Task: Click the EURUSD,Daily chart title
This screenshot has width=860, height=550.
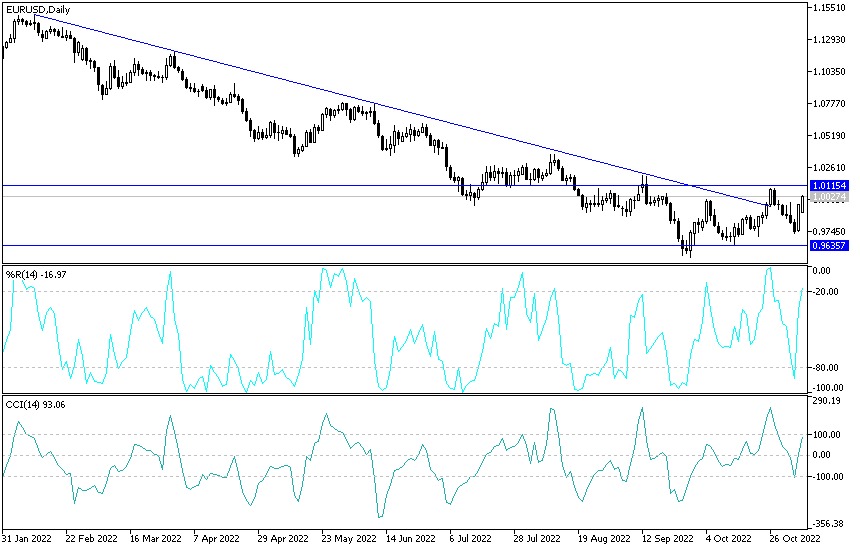Action: point(38,9)
